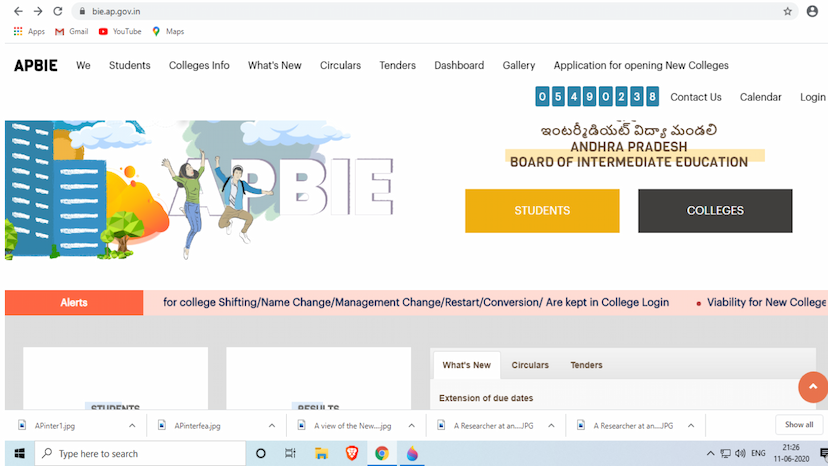
Task: Click the orange scroll-to-top arrow button
Action: (x=813, y=387)
